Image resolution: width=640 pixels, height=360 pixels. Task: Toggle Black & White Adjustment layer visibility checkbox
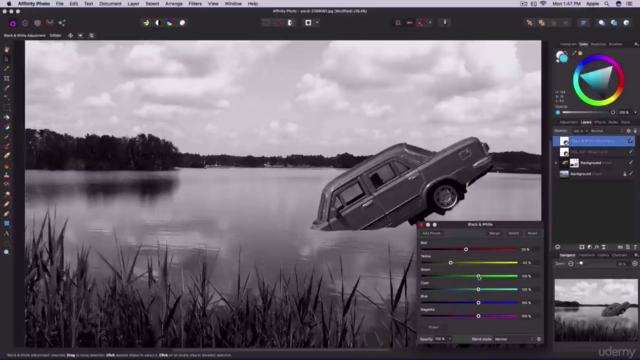tap(631, 141)
